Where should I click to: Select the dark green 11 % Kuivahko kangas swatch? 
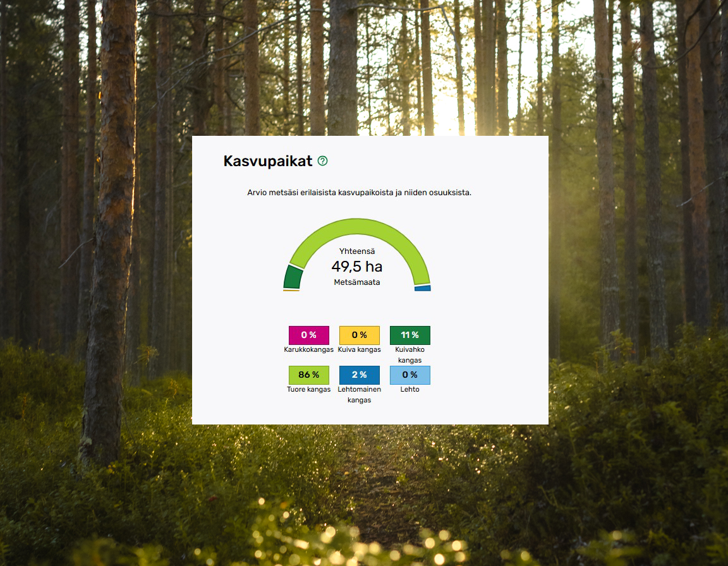pos(410,335)
